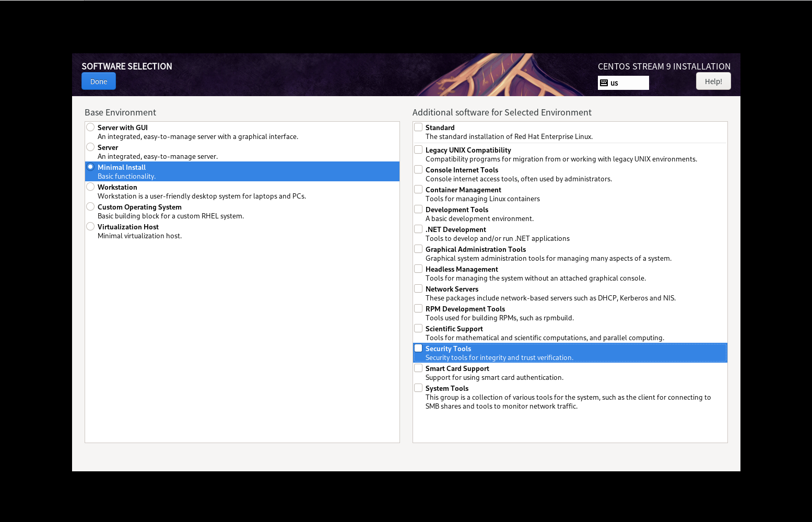The image size is (812, 522).
Task: Check the Security Tools checkbox
Action: [x=418, y=348]
